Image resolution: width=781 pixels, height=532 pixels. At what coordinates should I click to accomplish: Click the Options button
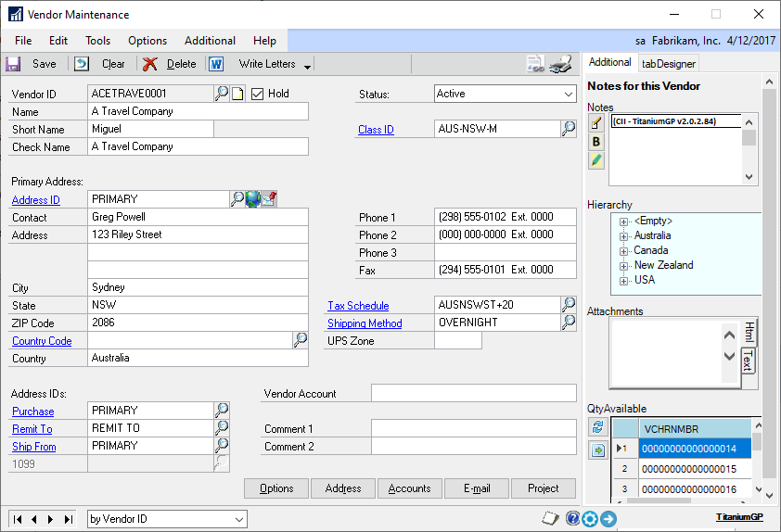click(x=276, y=488)
